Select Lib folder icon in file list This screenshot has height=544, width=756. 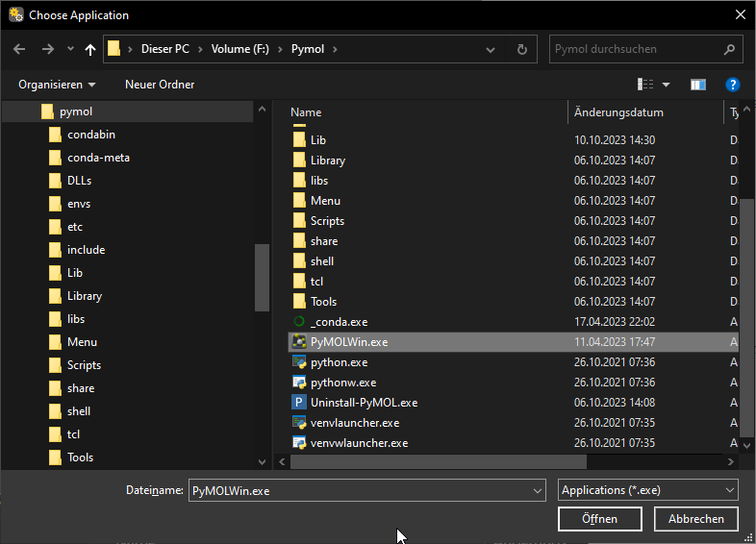pos(299,140)
